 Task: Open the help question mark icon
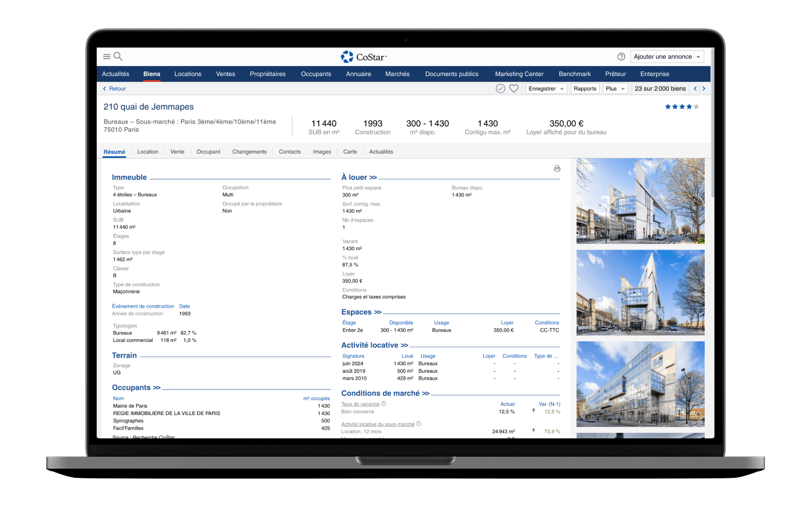621,57
